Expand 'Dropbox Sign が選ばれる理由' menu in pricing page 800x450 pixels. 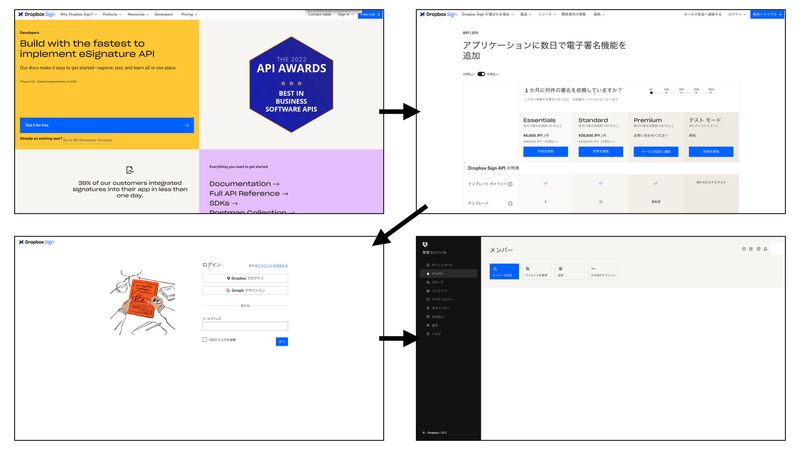pos(487,14)
